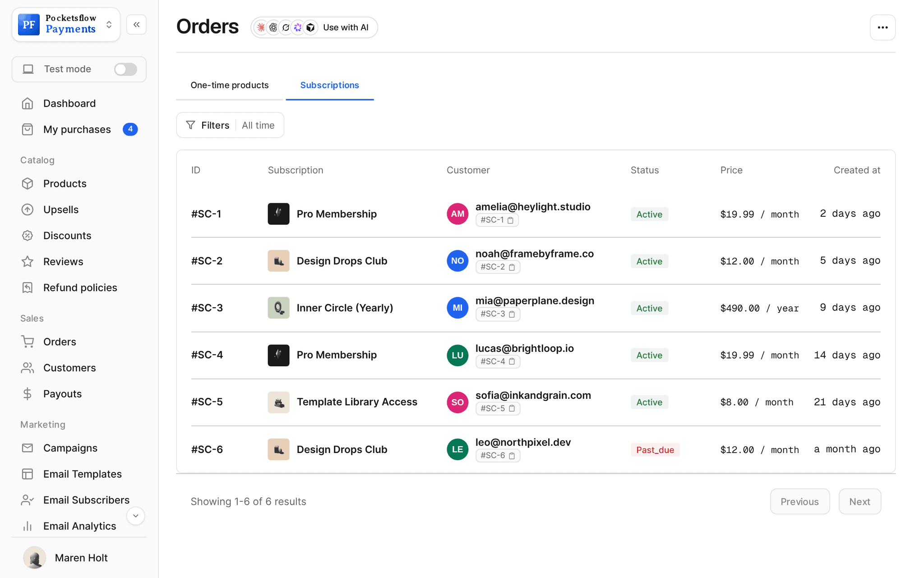Click the #SC-3 order ID cell
The height and width of the screenshot is (578, 924).
tap(207, 308)
